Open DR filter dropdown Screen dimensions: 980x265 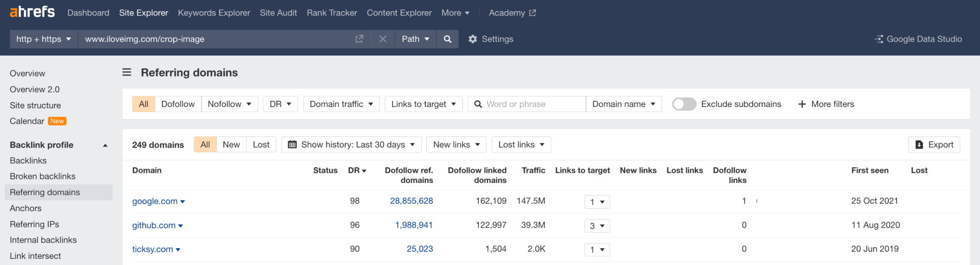click(x=280, y=104)
